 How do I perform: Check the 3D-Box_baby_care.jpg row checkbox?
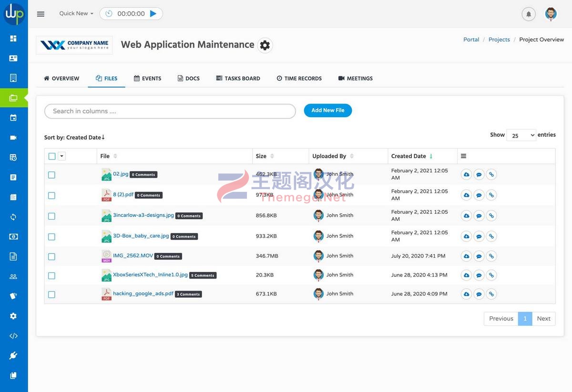click(x=51, y=237)
